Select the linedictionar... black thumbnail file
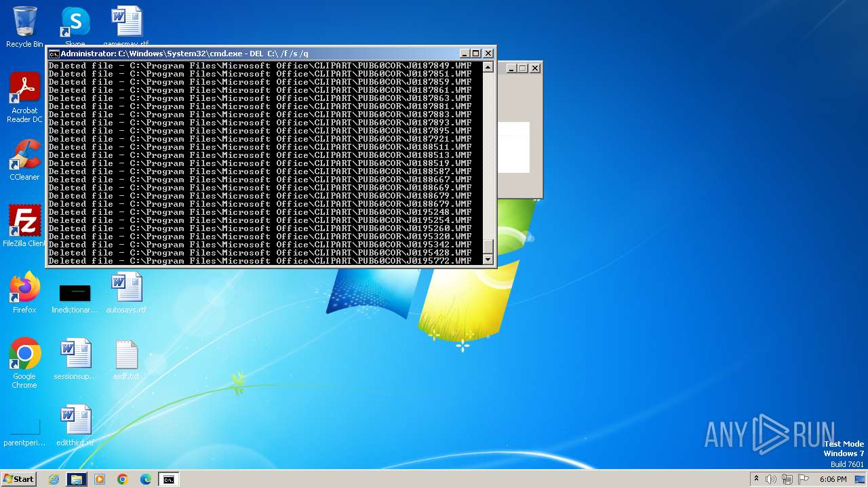 tap(75, 298)
